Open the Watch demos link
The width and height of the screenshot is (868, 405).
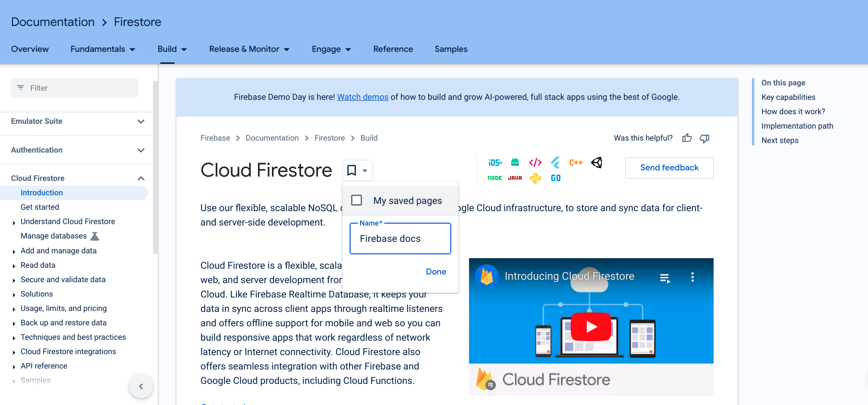[363, 97]
